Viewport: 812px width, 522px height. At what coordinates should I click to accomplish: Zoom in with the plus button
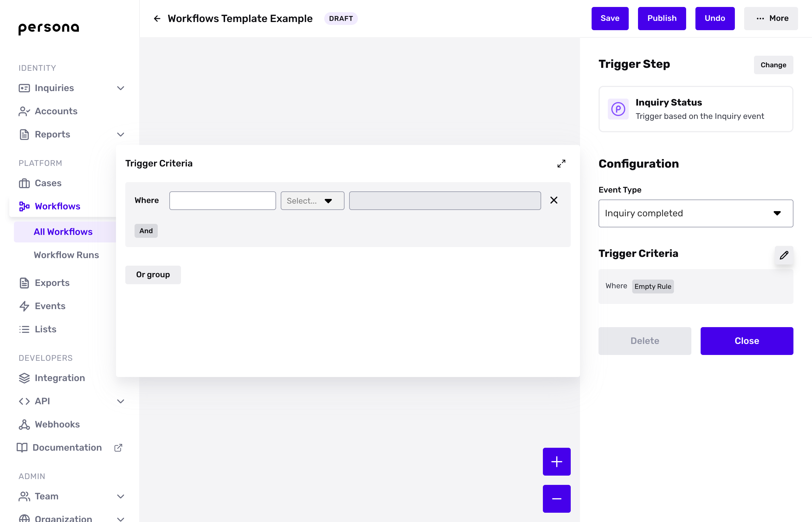click(x=557, y=461)
